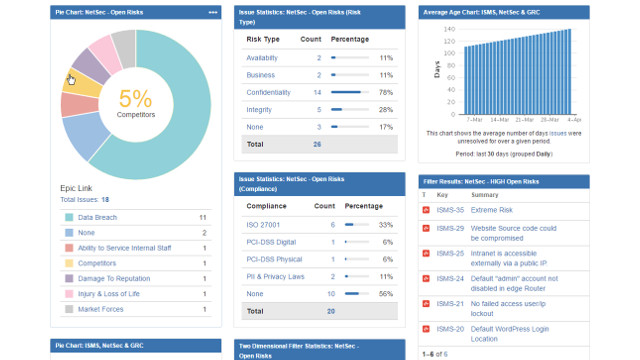Open issue key ISMS-21
640x360 pixels.
click(x=450, y=304)
